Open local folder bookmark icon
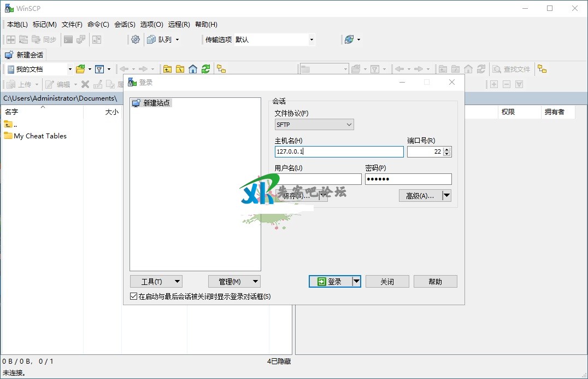The image size is (588, 379). coord(80,69)
